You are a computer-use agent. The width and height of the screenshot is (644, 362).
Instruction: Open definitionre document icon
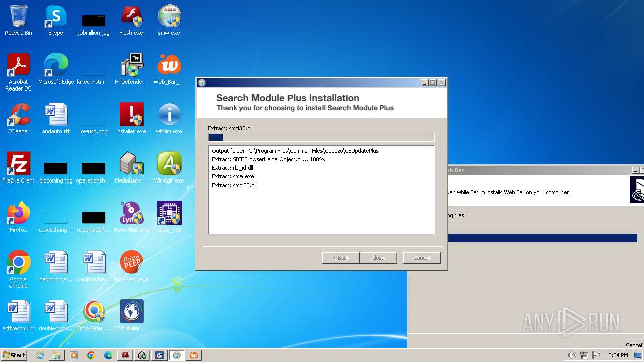tap(56, 266)
